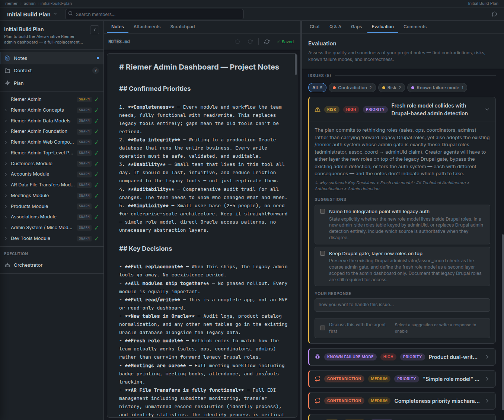Click the bug icon on Known Failure Mode issue
Image resolution: width=504 pixels, height=420 pixels.
tap(318, 357)
